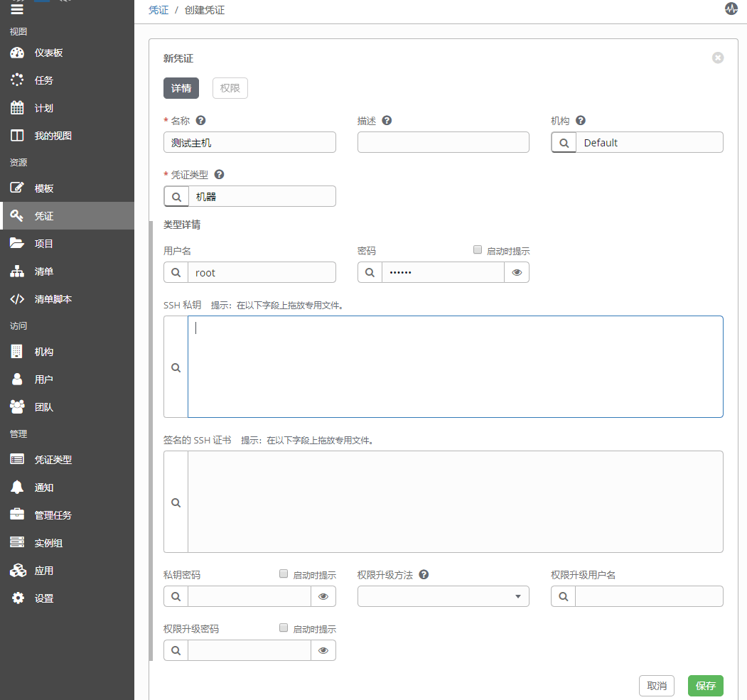Click the help icon next to 凭证类型
This screenshot has height=700, width=747.
(x=219, y=175)
